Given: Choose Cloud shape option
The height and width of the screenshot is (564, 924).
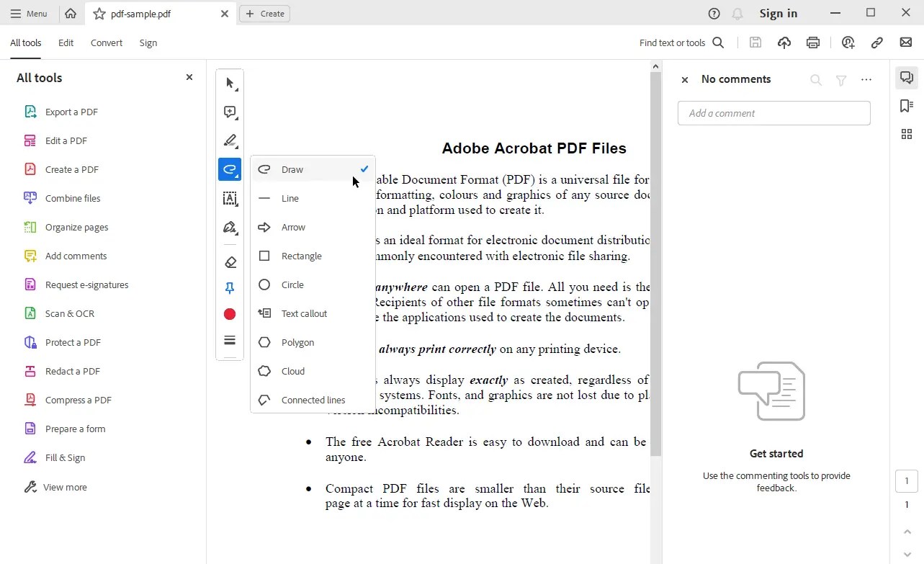Looking at the screenshot, I should [x=313, y=371].
